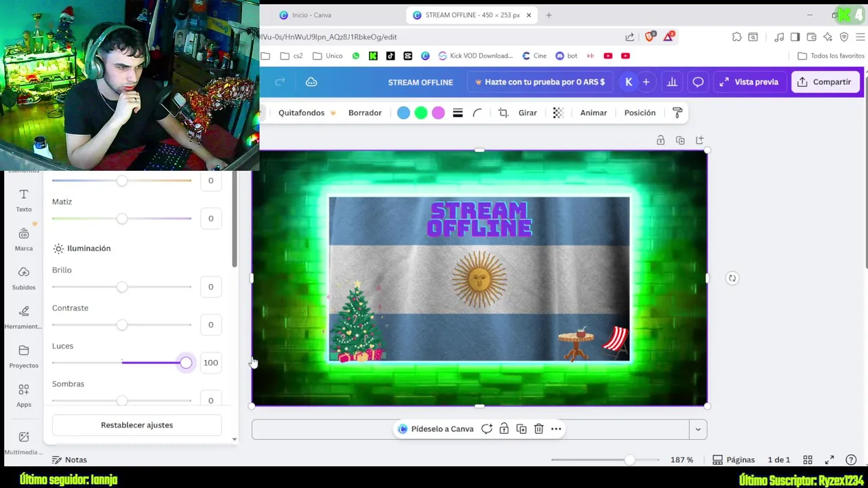
Task: Select the pink color swatch
Action: pyautogui.click(x=439, y=113)
